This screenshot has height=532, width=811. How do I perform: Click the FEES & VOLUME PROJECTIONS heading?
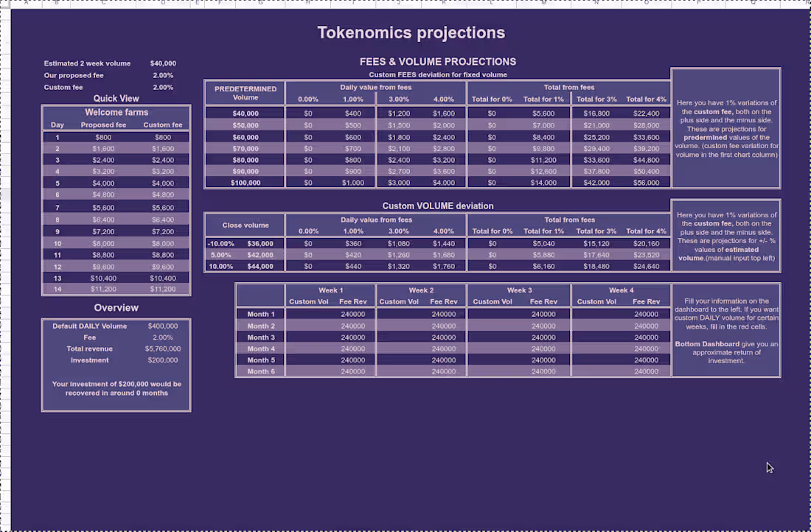pyautogui.click(x=438, y=62)
